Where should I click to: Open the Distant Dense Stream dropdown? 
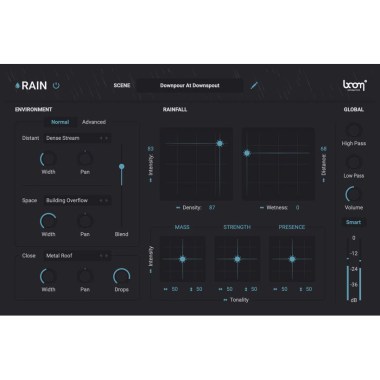pyautogui.click(x=77, y=138)
